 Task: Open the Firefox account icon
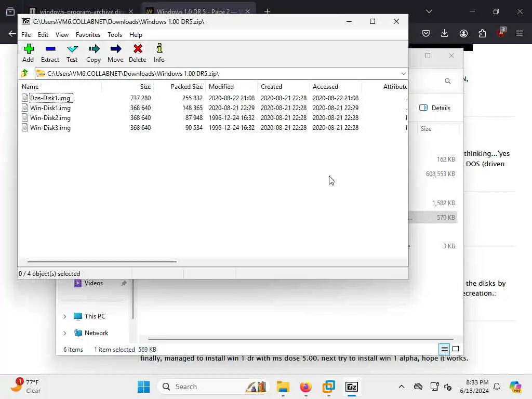(463, 33)
